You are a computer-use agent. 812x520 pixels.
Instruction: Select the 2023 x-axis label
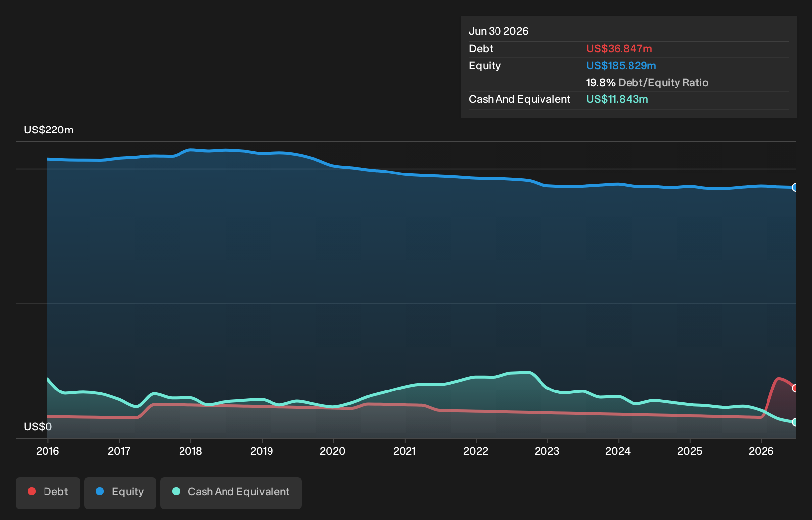[547, 451]
